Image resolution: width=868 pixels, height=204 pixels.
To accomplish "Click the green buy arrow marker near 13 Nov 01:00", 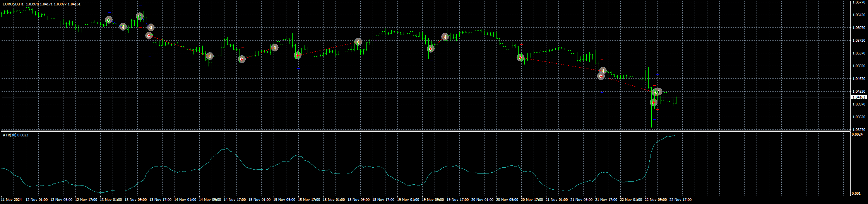I will click(109, 20).
